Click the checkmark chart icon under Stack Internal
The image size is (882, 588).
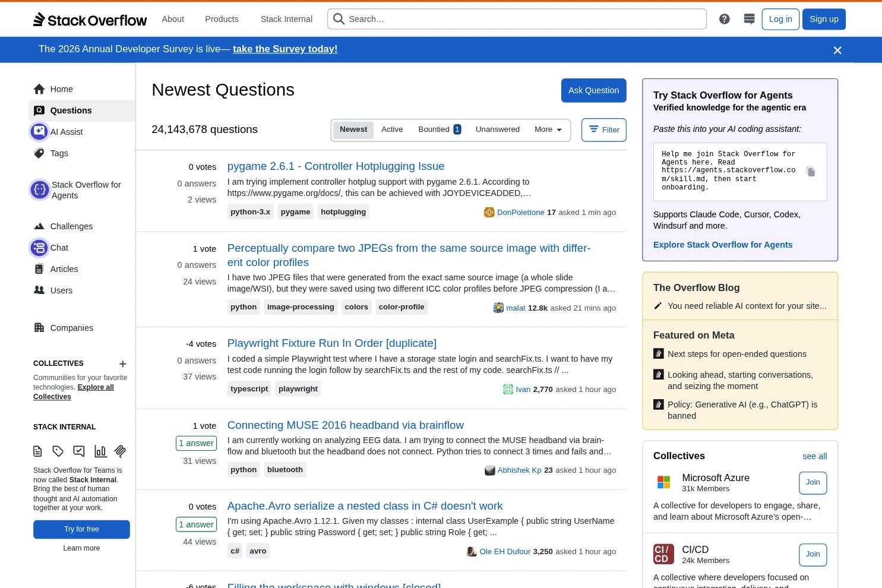tap(78, 451)
